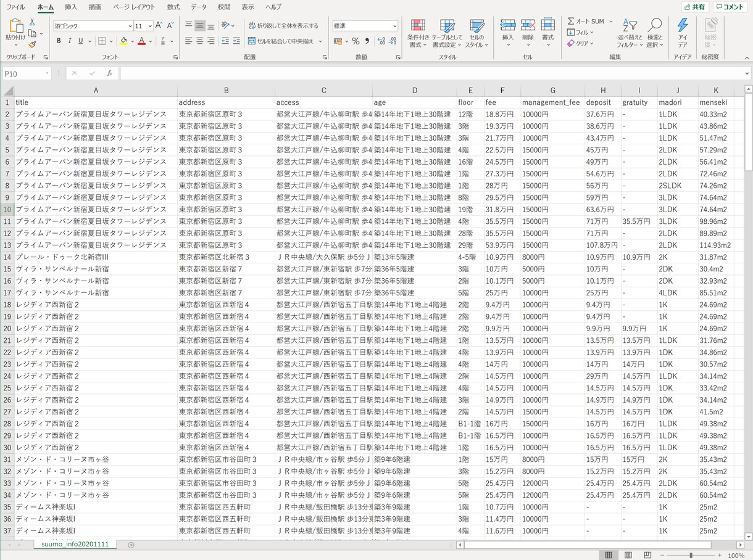Click the fill color yellow bucket swatch
753x560 pixels.
coord(123,41)
